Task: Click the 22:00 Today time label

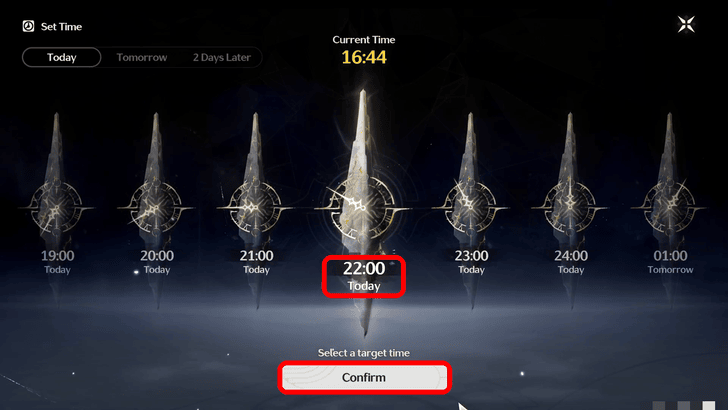Action: click(x=364, y=276)
